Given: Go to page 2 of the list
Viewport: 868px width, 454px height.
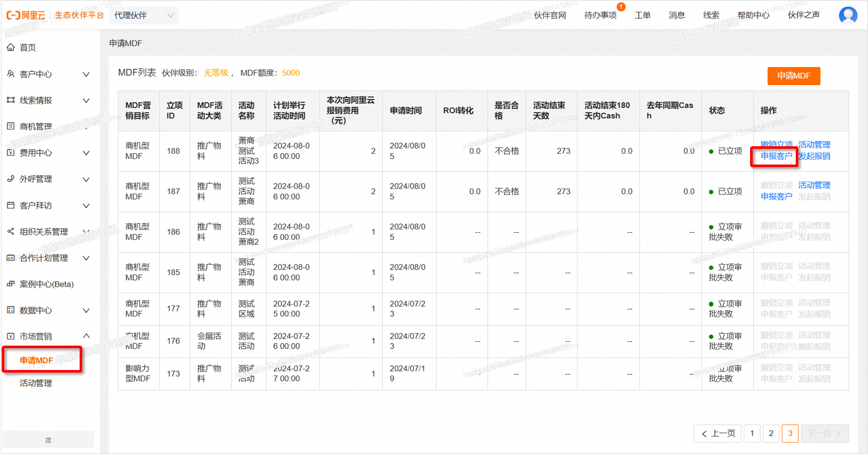Looking at the screenshot, I should coord(771,434).
